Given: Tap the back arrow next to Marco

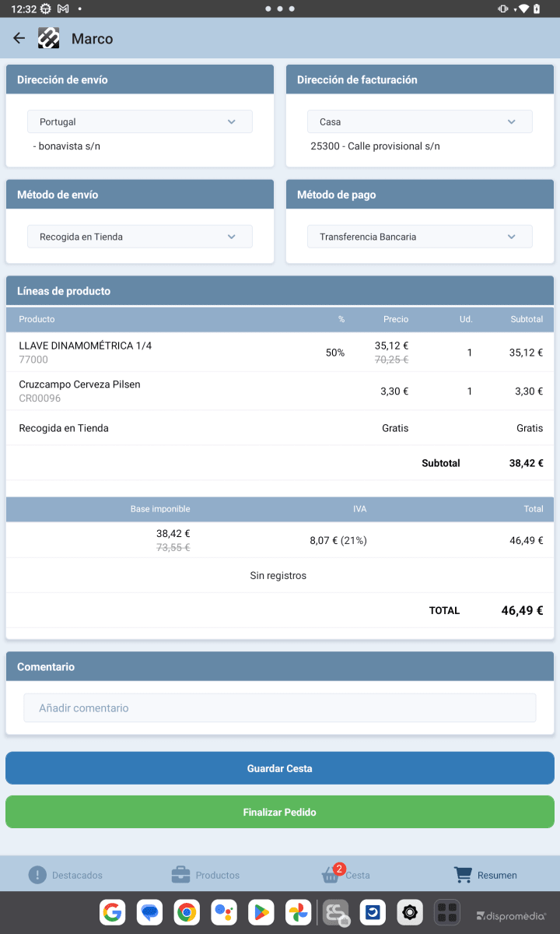Looking at the screenshot, I should coord(19,38).
